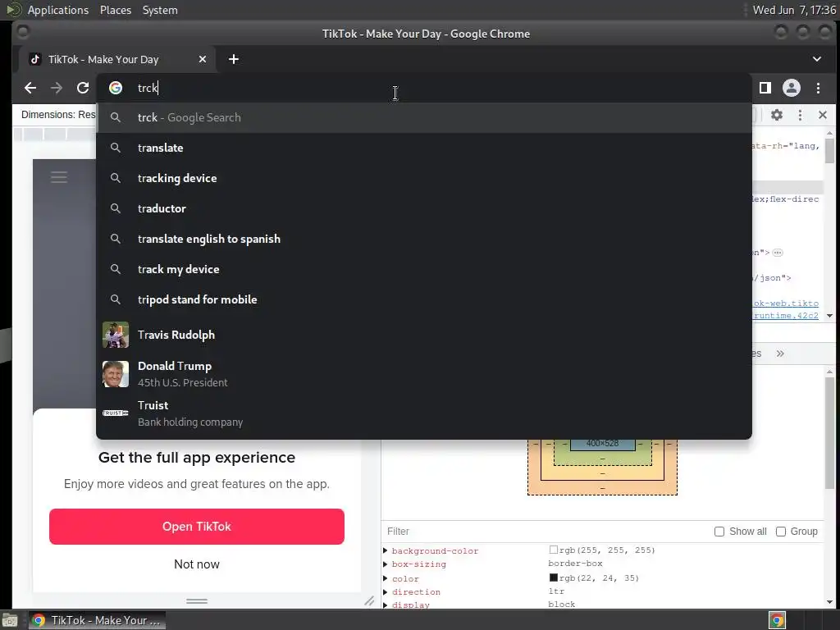
Task: Click the Open TikTok button
Action: pos(197,527)
